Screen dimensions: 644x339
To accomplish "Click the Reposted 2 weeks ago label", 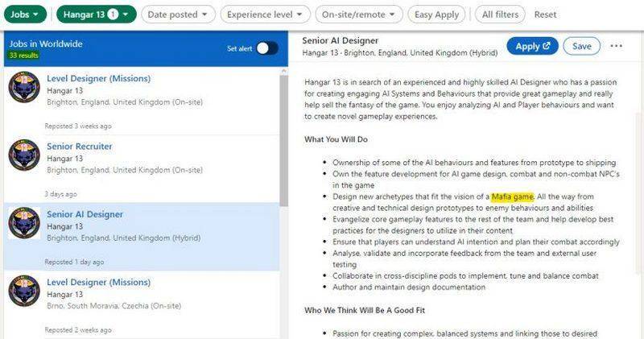I will click(78, 330).
